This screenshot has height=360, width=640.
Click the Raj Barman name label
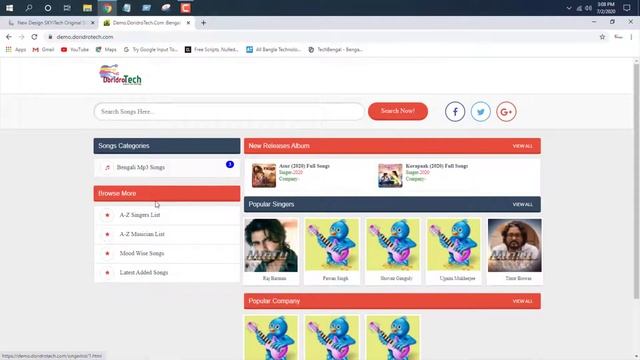click(274, 278)
